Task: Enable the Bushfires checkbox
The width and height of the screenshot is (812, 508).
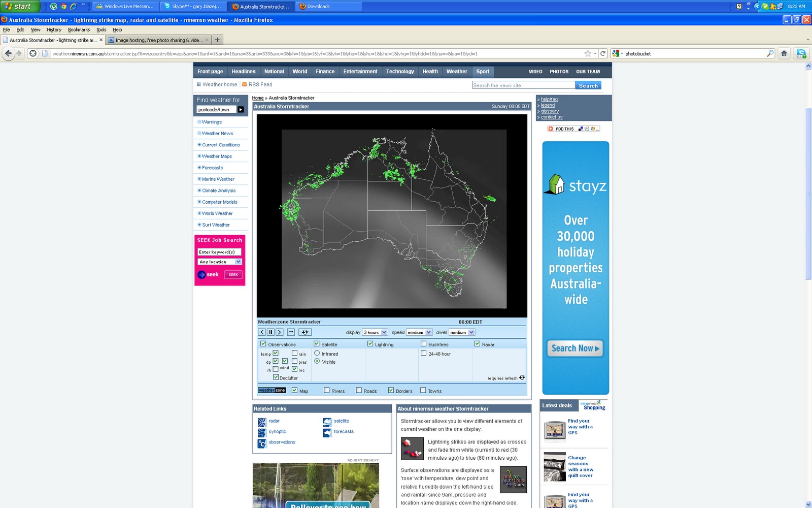Action: point(423,344)
